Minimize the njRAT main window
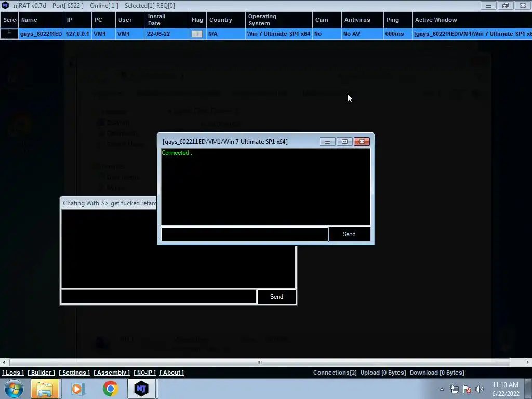This screenshot has width=532, height=399. (488, 6)
